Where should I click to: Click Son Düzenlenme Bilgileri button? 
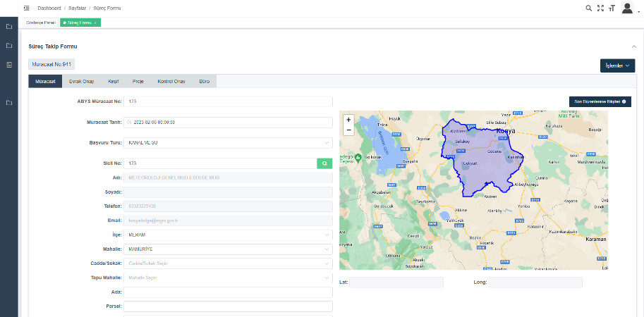coord(600,101)
